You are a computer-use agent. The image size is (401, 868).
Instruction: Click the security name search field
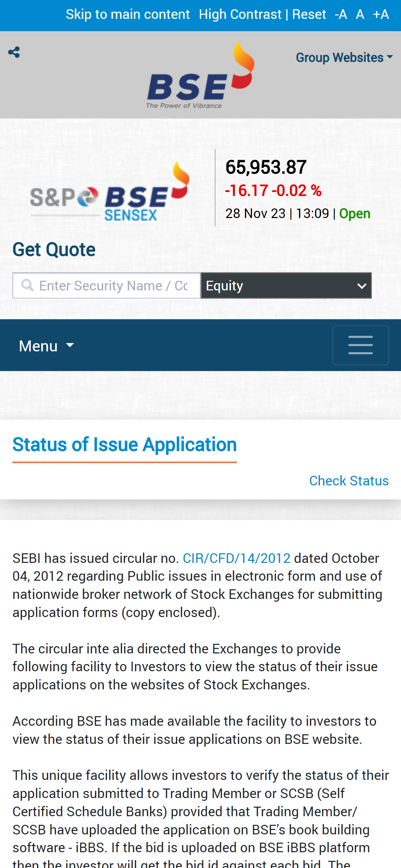tap(113, 285)
